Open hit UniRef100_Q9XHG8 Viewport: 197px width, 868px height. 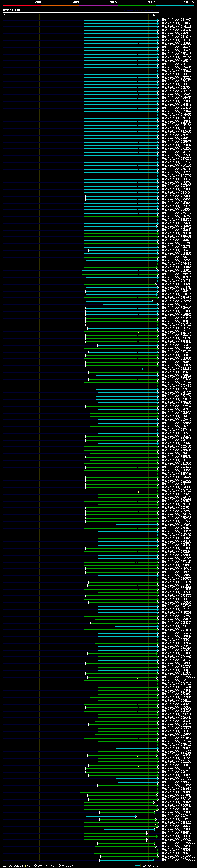tap(177, 23)
